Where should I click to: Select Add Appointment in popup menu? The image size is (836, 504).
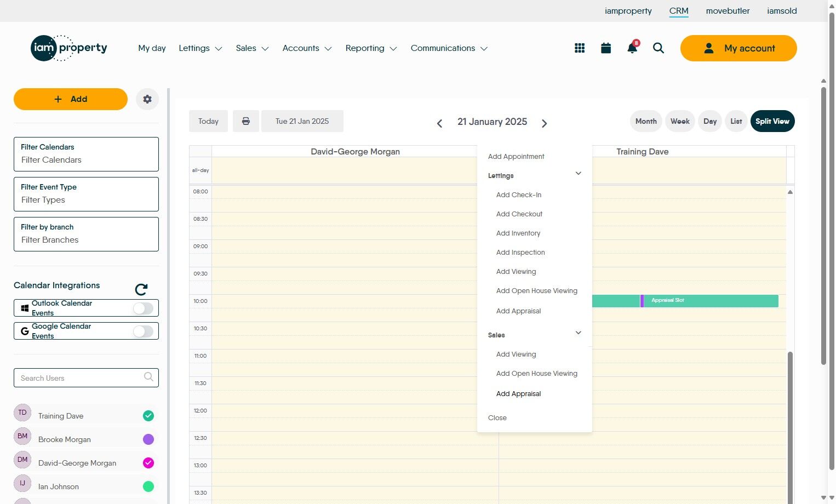516,157
